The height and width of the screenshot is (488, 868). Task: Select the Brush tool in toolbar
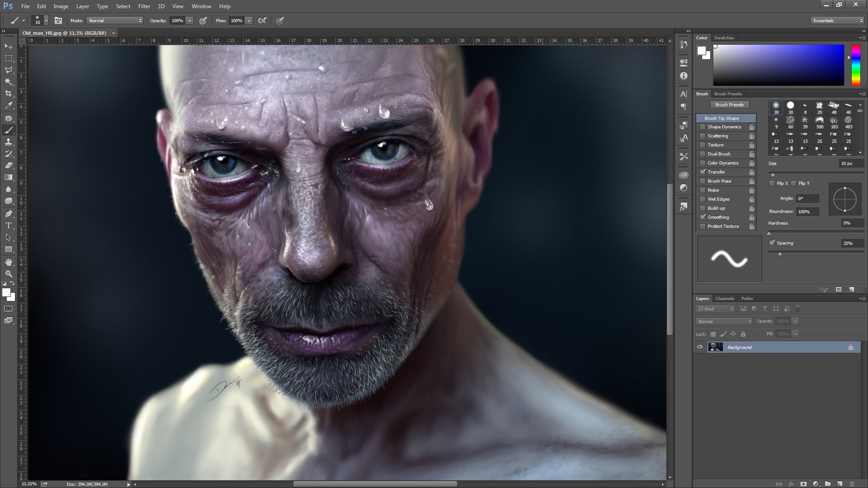(8, 130)
